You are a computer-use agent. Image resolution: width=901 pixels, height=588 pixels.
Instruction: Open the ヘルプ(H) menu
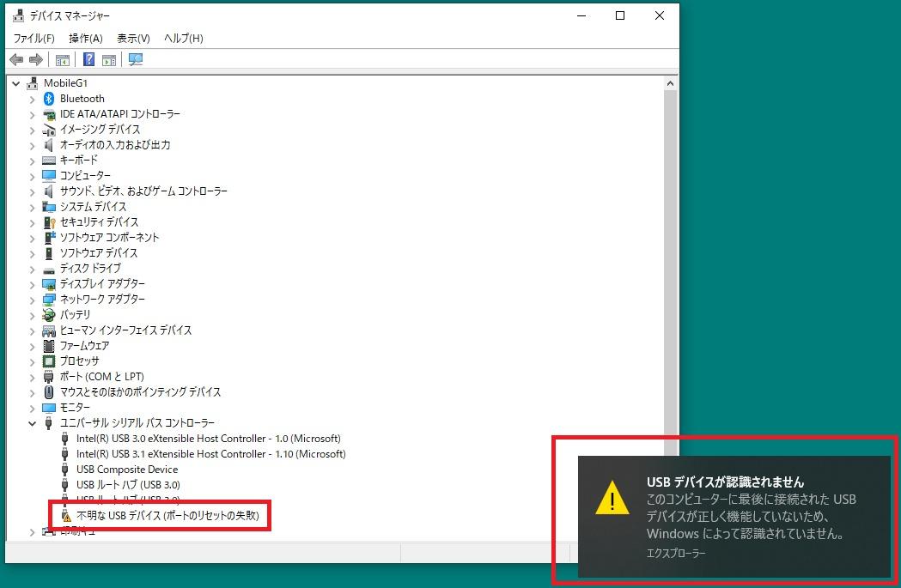point(183,38)
